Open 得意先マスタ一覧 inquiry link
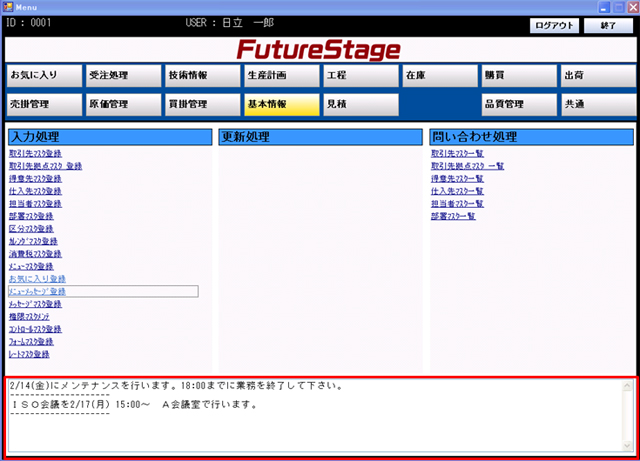 coord(457,179)
